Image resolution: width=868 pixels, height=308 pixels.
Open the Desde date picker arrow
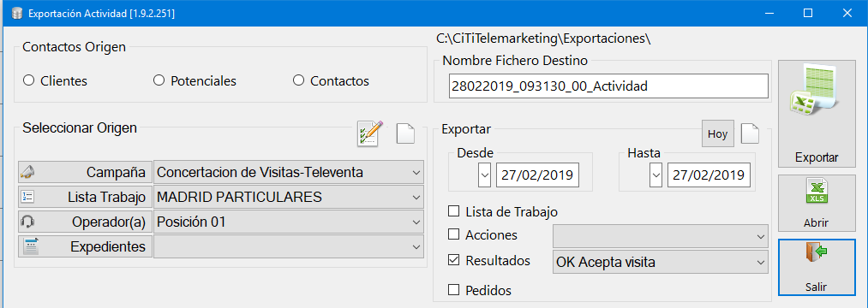tap(484, 176)
